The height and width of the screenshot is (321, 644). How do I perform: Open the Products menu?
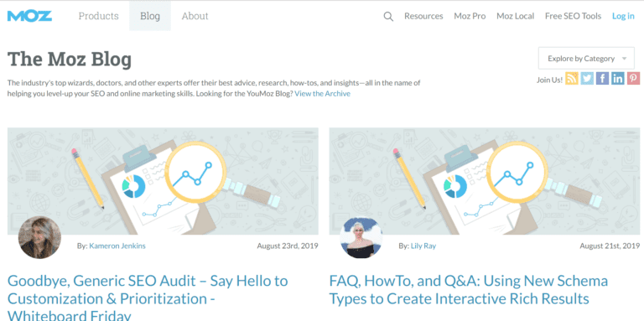tap(99, 16)
